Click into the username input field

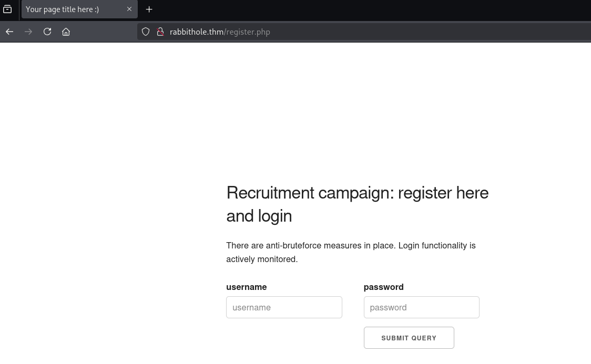284,307
